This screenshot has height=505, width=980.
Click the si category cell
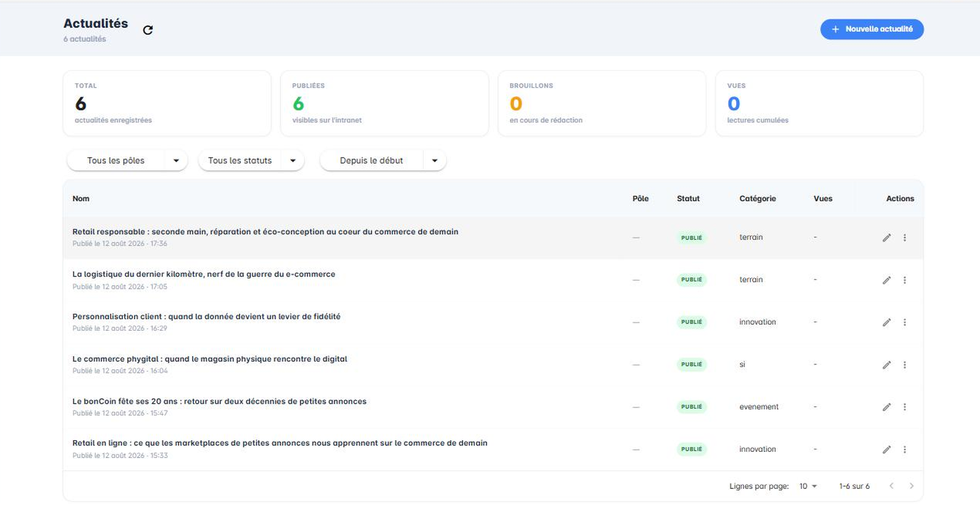pos(742,365)
